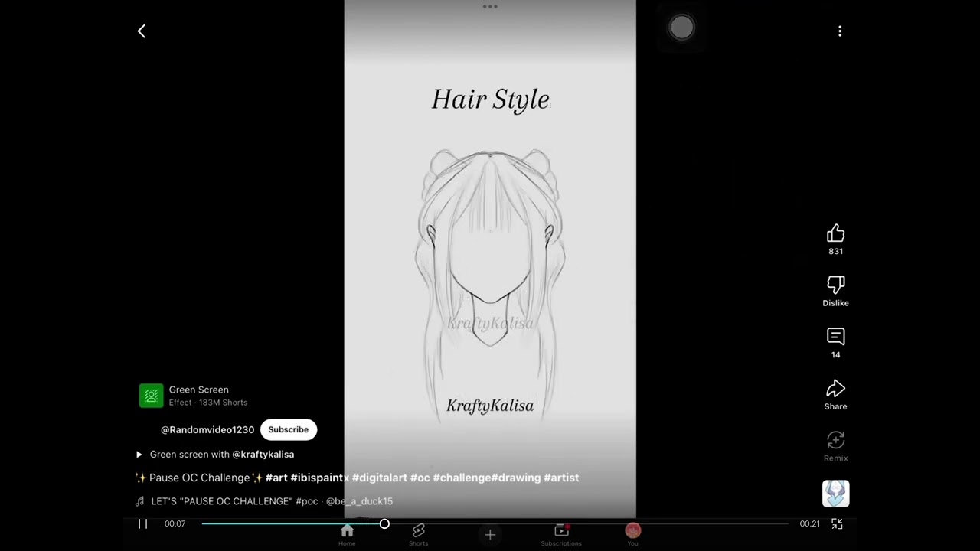Open the You profile tab

(x=632, y=535)
